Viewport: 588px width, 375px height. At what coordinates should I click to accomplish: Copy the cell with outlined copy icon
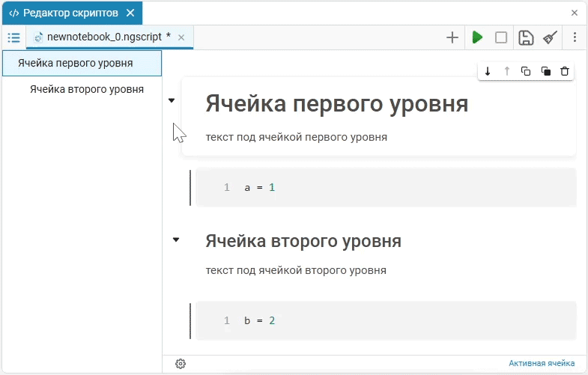click(526, 71)
